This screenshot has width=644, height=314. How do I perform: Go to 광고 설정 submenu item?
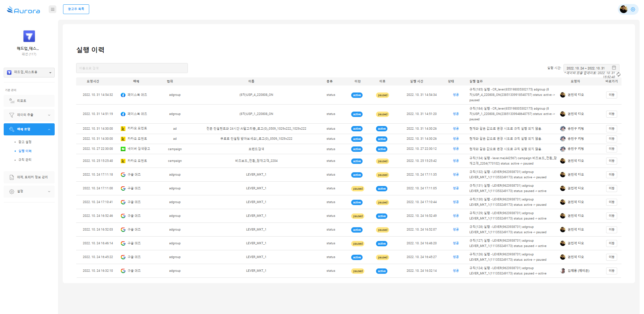pyautogui.click(x=25, y=142)
